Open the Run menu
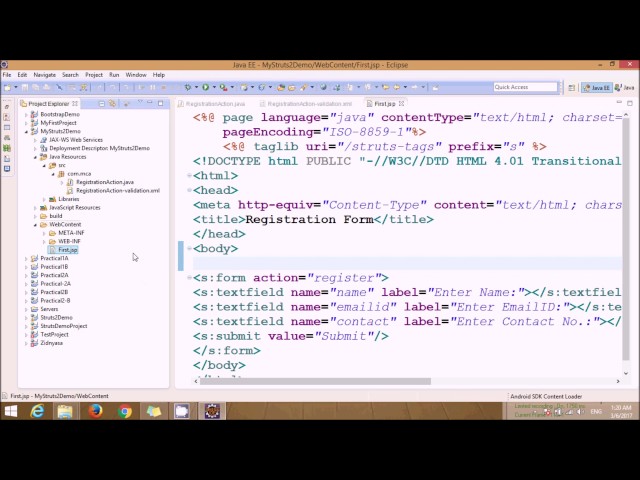This screenshot has height=480, width=640. coord(114,75)
